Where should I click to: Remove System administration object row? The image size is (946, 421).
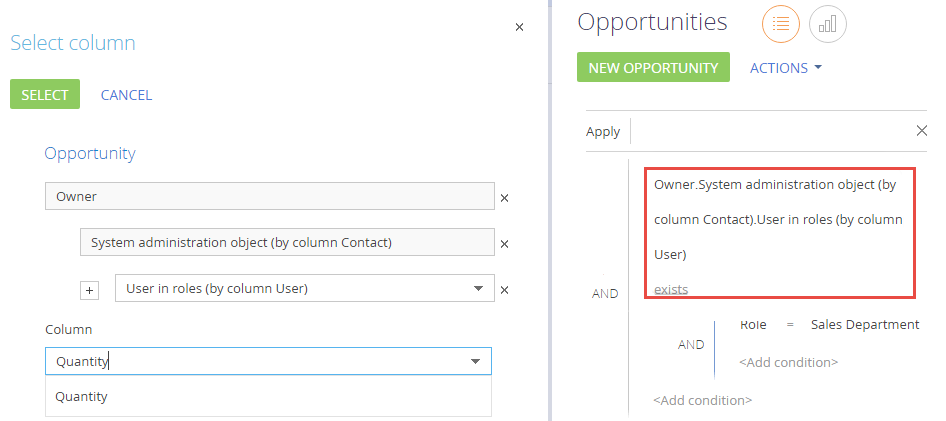(505, 244)
